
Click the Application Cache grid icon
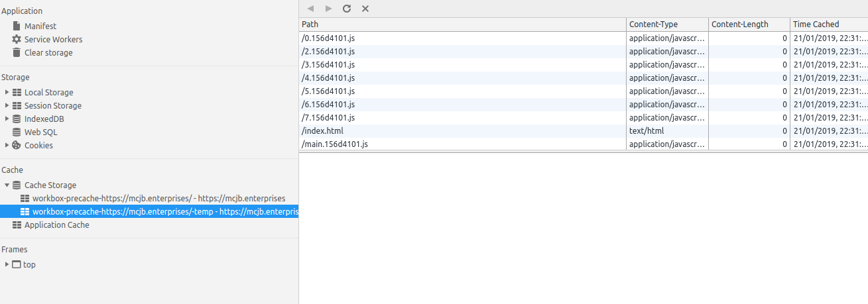click(17, 225)
